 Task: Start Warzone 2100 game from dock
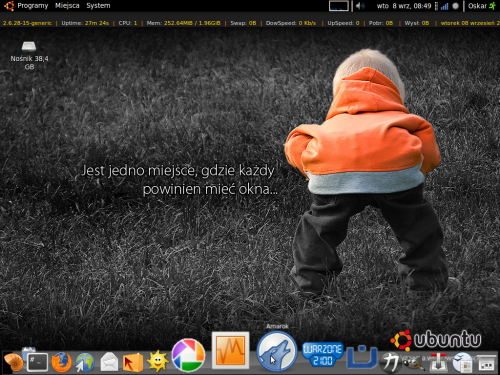pyautogui.click(x=322, y=355)
